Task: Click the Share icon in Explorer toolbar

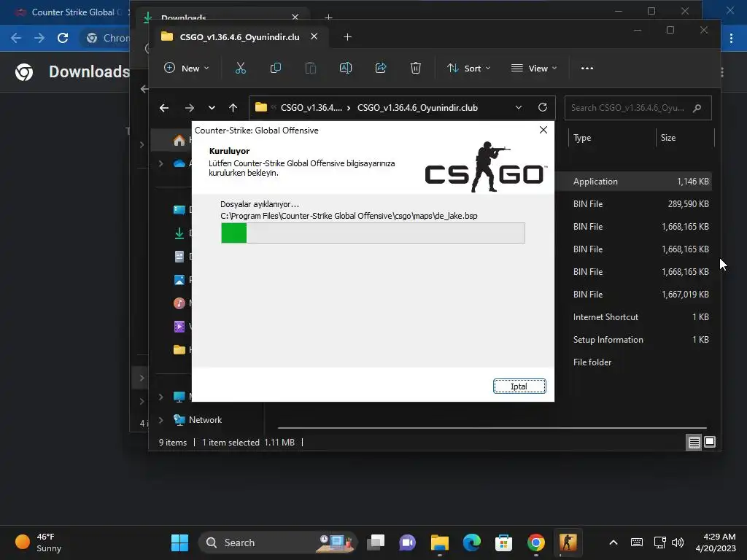Action: click(381, 68)
